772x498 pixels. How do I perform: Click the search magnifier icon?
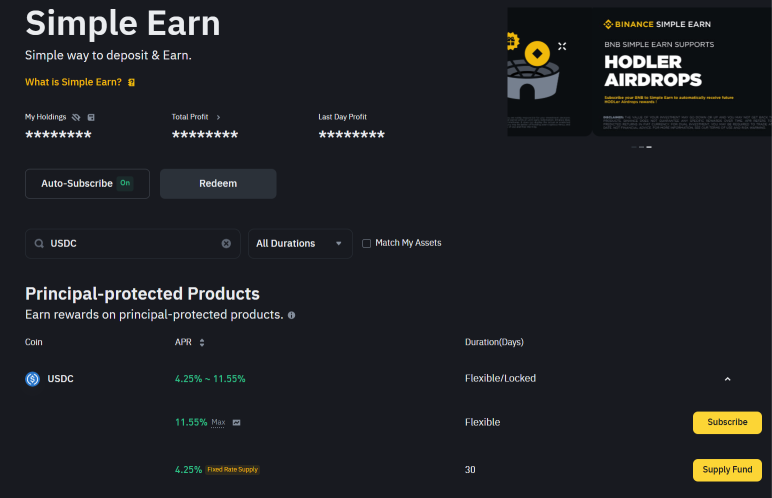point(39,243)
